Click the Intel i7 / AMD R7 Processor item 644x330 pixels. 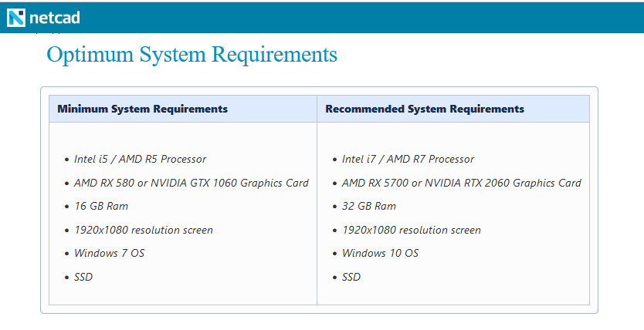[x=408, y=159]
